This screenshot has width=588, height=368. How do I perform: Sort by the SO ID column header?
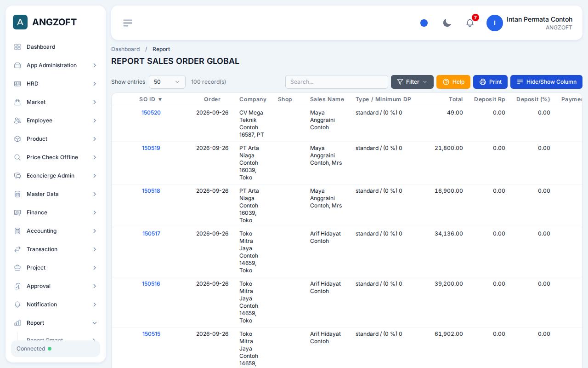[151, 99]
